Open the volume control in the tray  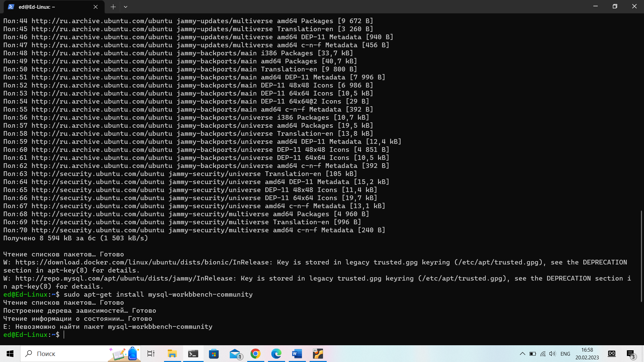(552, 354)
